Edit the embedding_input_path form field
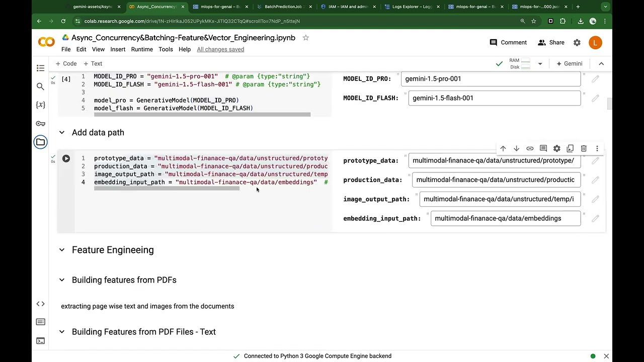This screenshot has height=362, width=644. (x=505, y=219)
